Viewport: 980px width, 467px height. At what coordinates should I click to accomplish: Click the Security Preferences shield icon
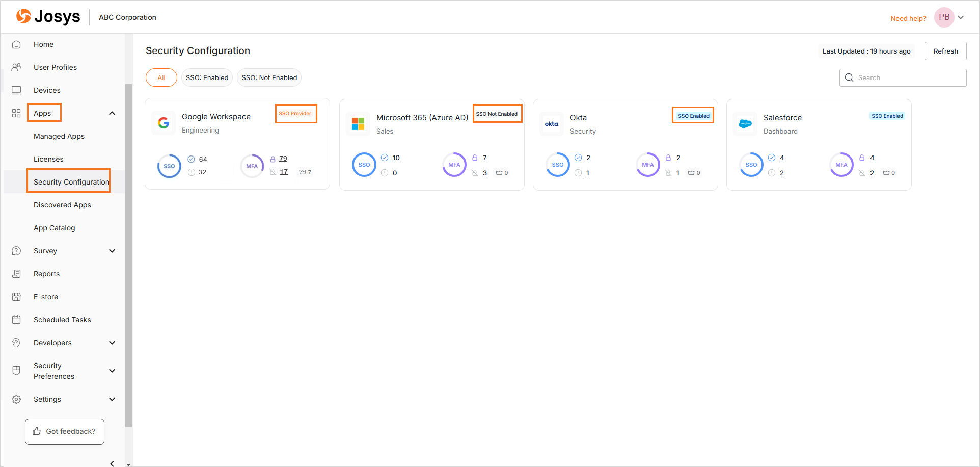pos(16,371)
